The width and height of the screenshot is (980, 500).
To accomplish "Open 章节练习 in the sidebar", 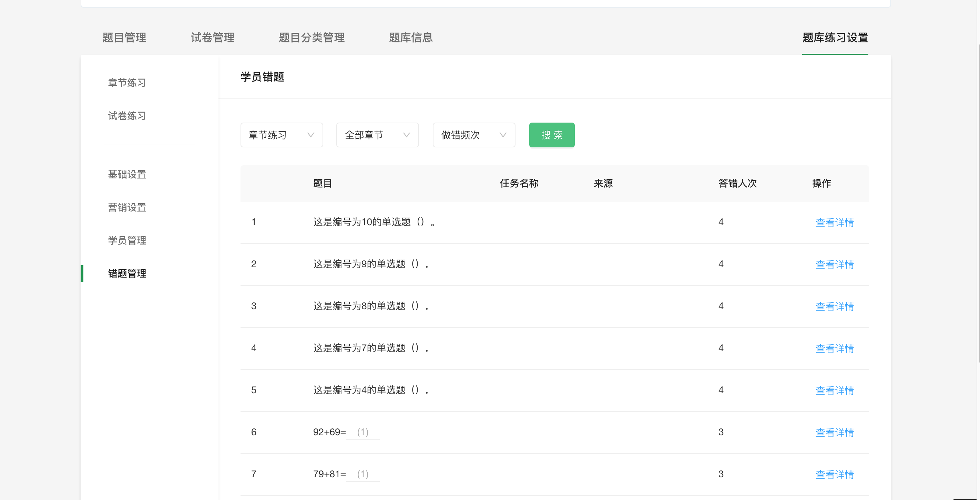I will point(127,83).
